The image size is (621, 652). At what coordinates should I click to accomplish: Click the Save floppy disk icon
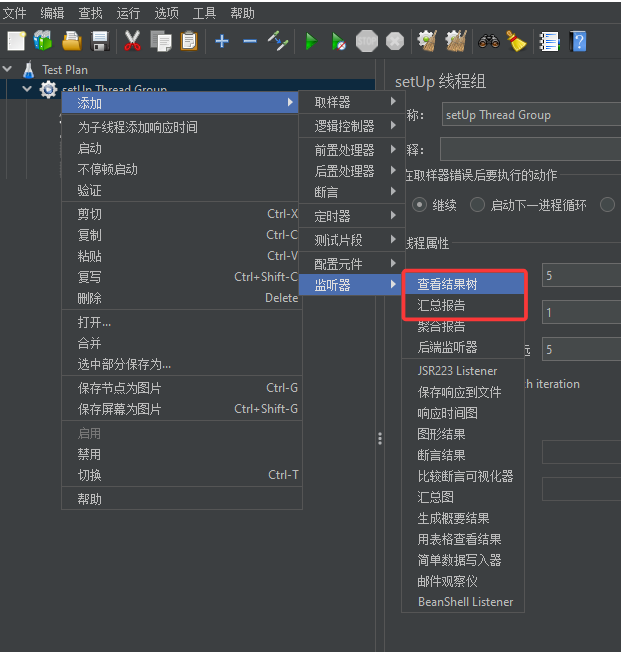click(x=100, y=41)
